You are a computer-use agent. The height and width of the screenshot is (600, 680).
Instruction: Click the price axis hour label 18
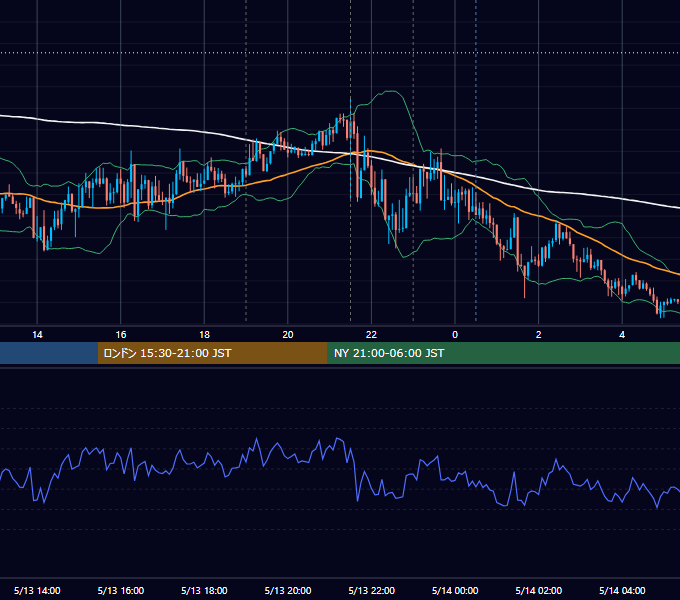tap(204, 335)
